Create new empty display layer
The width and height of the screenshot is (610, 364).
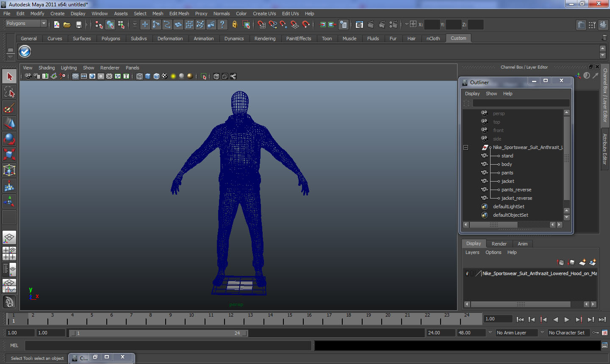pos(582,262)
